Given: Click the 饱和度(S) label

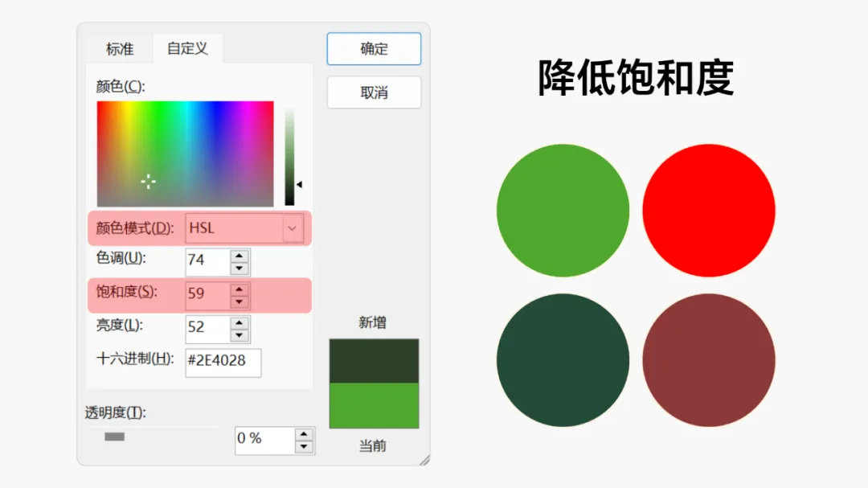Looking at the screenshot, I should pyautogui.click(x=126, y=292).
